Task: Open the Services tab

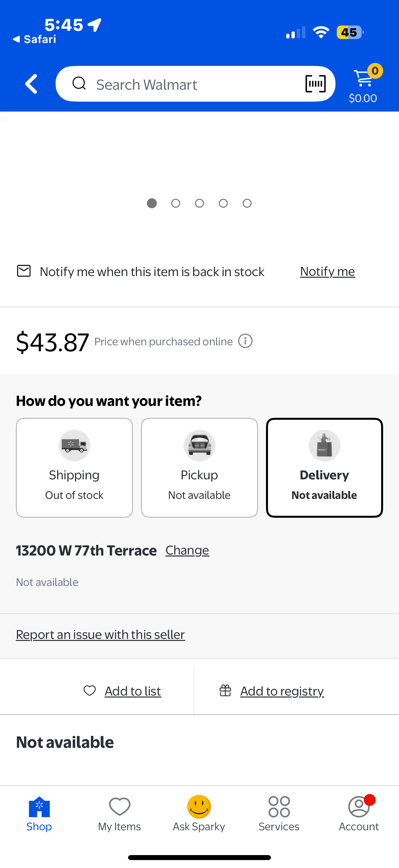Action: click(x=279, y=813)
